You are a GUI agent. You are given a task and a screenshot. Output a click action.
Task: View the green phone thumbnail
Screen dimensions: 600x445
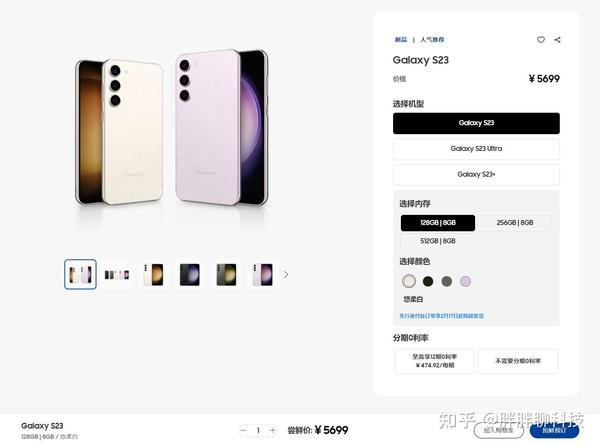click(227, 274)
